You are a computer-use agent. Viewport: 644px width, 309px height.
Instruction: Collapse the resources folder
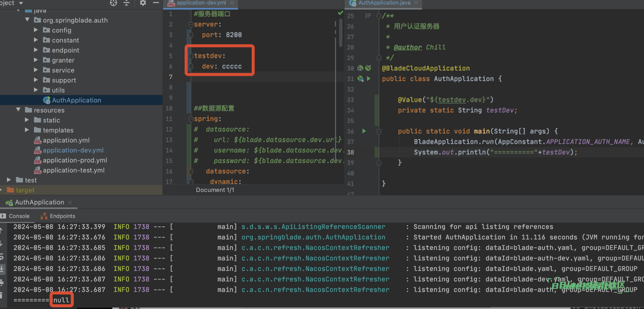[18, 110]
